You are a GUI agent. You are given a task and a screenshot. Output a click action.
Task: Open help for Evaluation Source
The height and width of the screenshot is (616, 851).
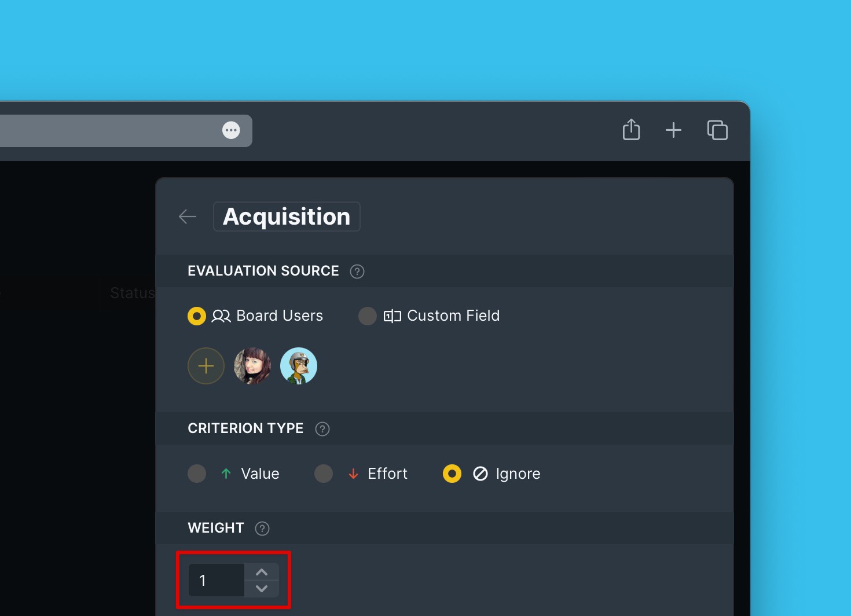tap(357, 272)
